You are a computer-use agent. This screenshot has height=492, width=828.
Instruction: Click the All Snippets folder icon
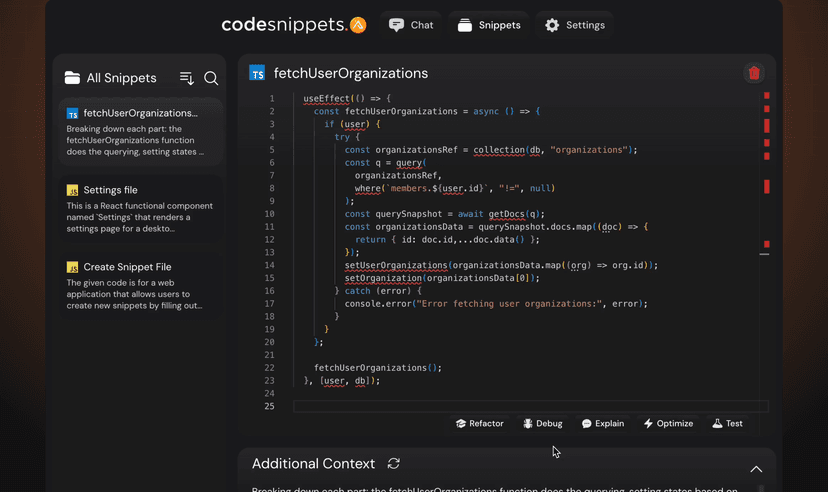[x=72, y=78]
